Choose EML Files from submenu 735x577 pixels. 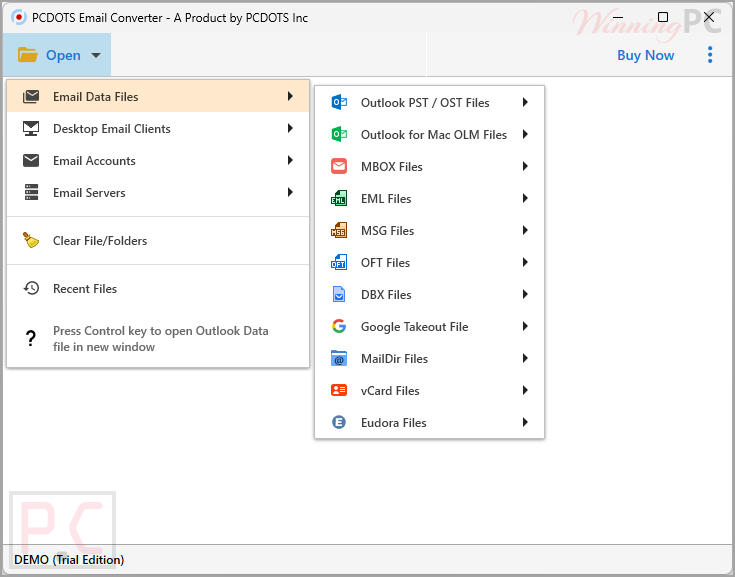pyautogui.click(x=429, y=198)
